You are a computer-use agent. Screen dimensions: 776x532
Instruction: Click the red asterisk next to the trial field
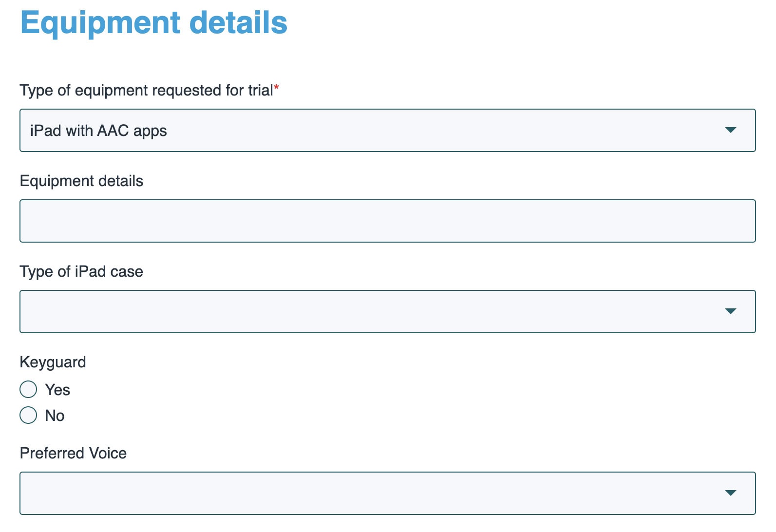pos(276,86)
